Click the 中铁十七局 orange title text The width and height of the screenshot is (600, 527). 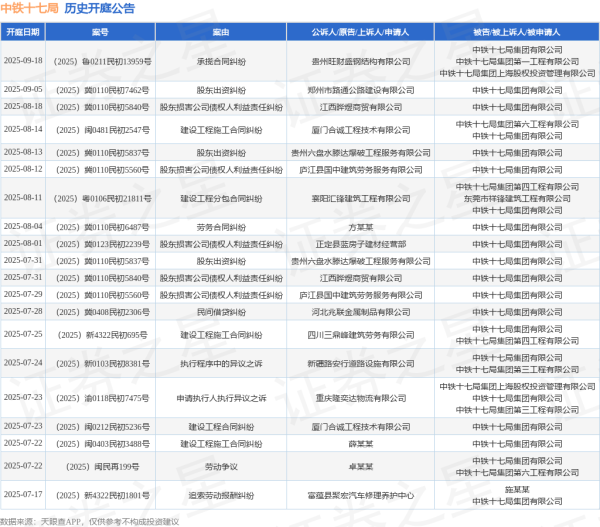[x=29, y=8]
